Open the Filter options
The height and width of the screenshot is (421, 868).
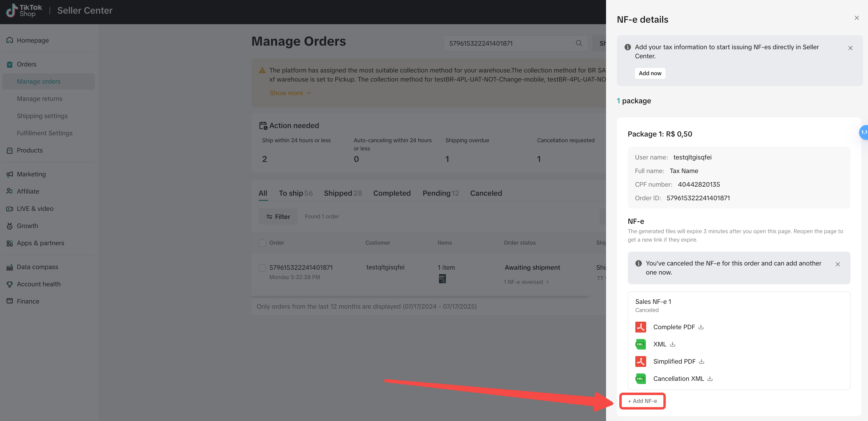[278, 217]
